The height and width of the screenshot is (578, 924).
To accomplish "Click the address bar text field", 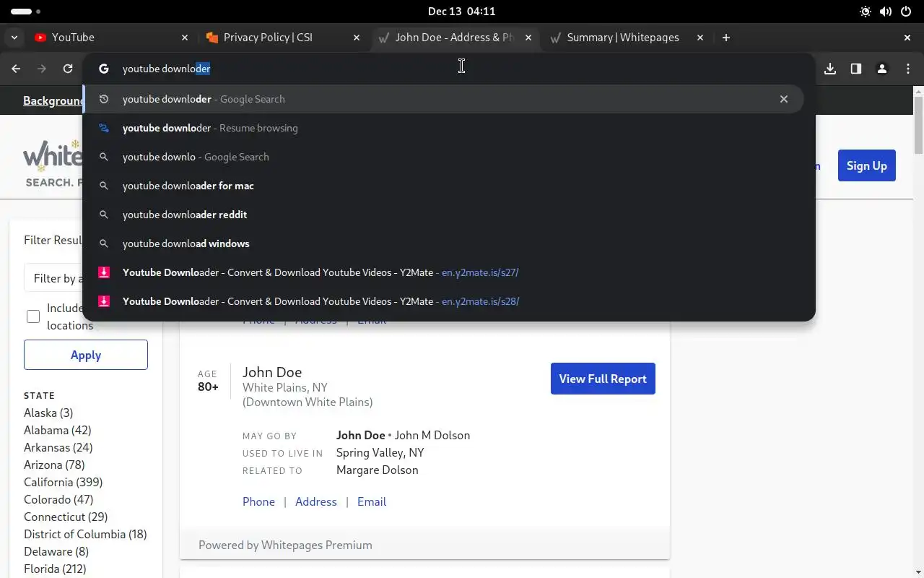I will point(462,69).
